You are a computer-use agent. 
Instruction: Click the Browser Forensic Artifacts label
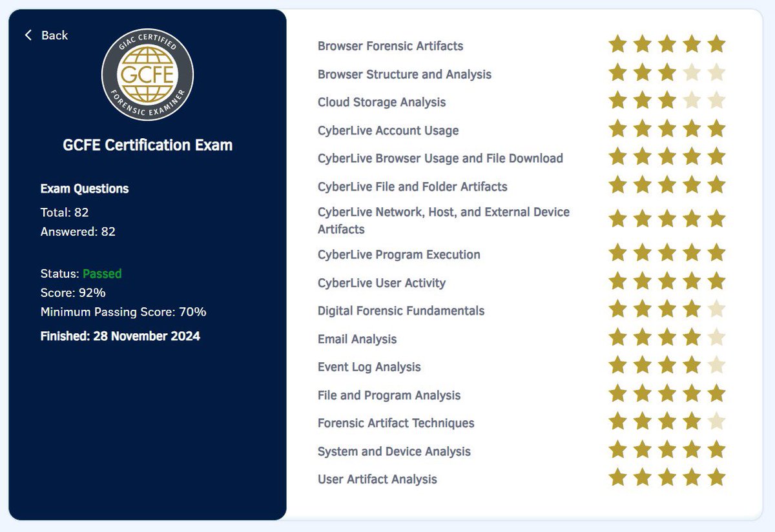click(x=390, y=46)
